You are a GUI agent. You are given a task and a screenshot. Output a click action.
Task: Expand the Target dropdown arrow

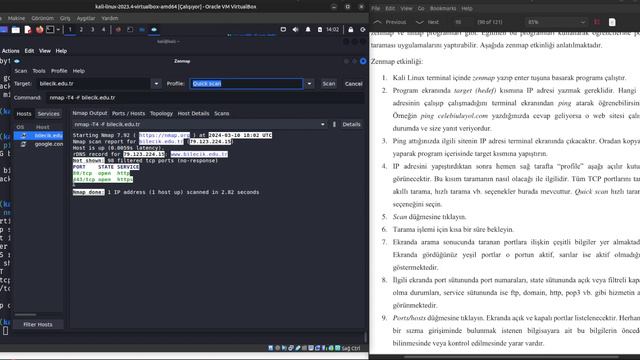pos(156,84)
